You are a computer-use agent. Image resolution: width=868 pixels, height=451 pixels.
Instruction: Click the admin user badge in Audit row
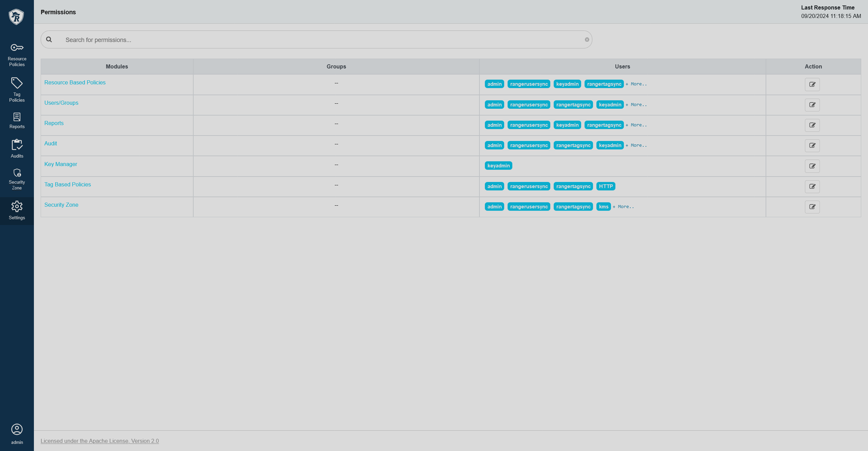point(494,145)
